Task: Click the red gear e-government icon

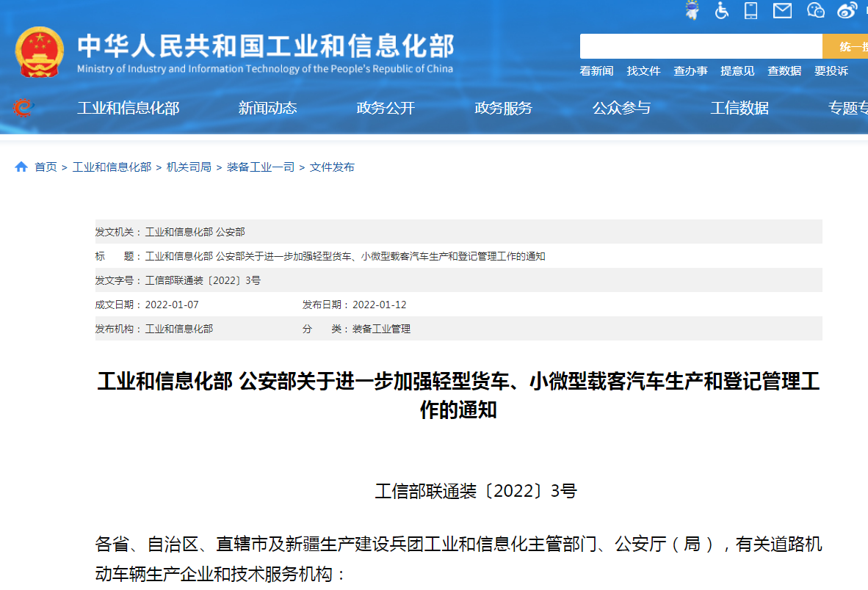Action: [x=23, y=108]
